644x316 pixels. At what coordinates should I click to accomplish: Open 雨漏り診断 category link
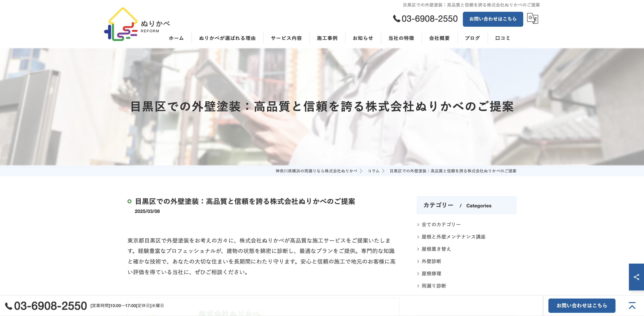[x=434, y=286]
